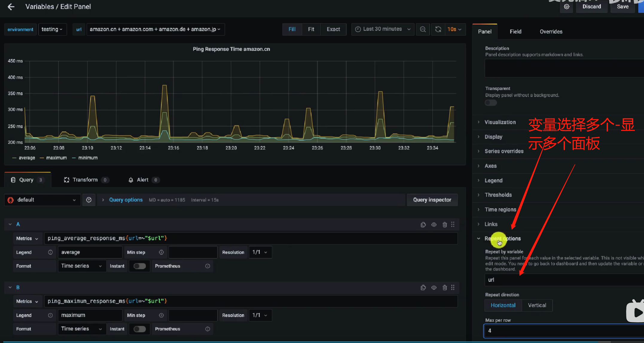Open the Query inspector
The image size is (644, 343).
[432, 200]
